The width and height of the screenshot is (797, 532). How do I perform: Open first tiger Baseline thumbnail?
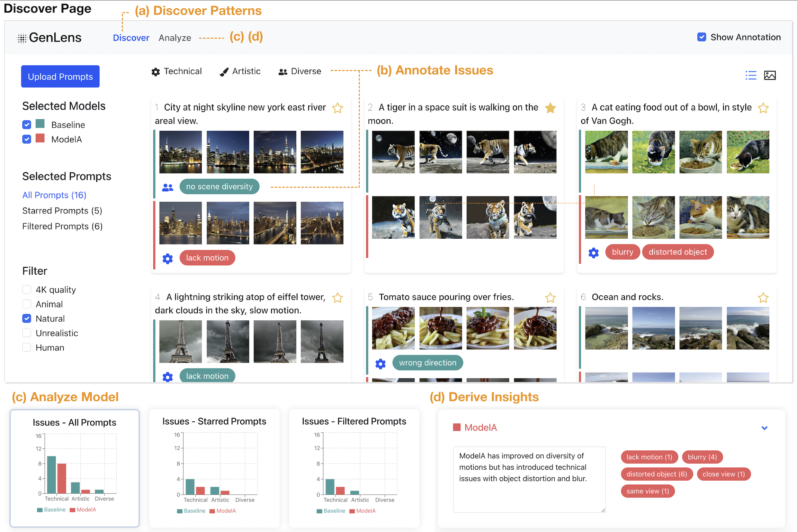393,152
